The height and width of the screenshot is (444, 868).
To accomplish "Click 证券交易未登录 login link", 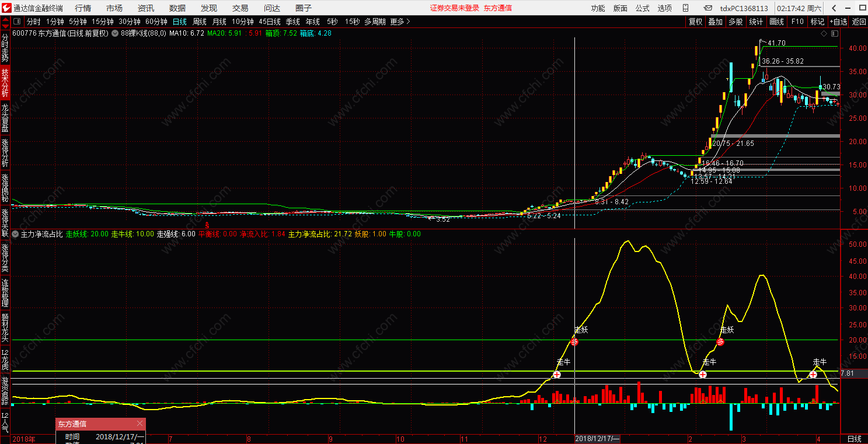I will click(x=455, y=8).
